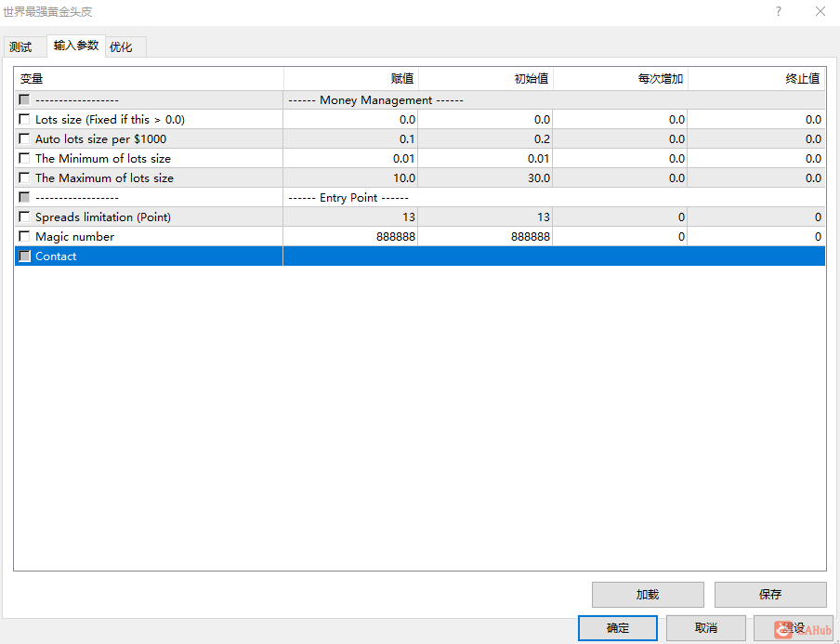Screen dimensions: 840x644
Task: Click the 每次增加 column header
Action: pyautogui.click(x=621, y=79)
